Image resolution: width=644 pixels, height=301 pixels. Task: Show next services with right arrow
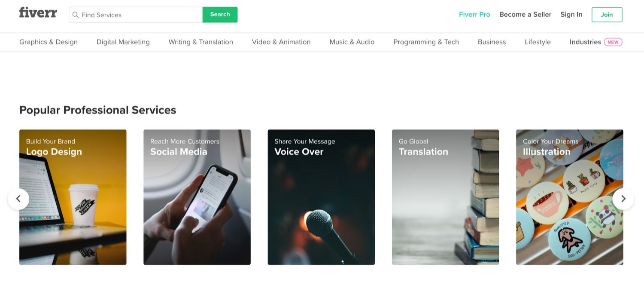coord(623,199)
